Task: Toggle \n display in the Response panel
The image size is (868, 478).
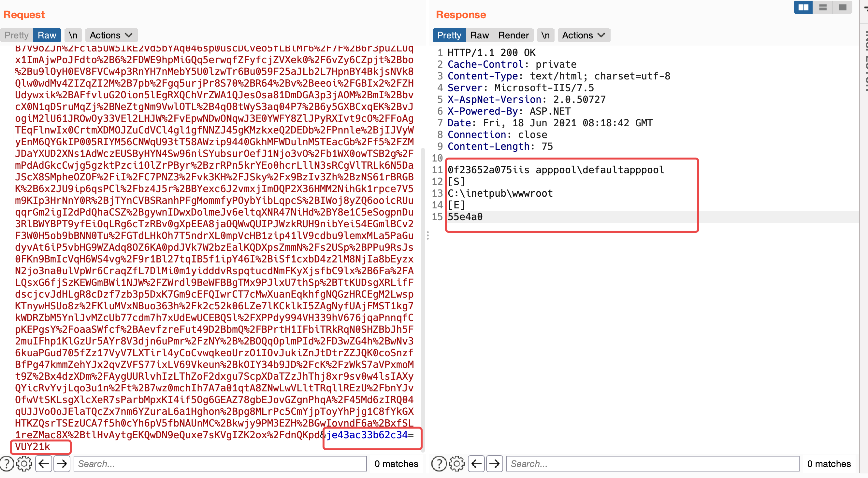Action: click(x=545, y=35)
